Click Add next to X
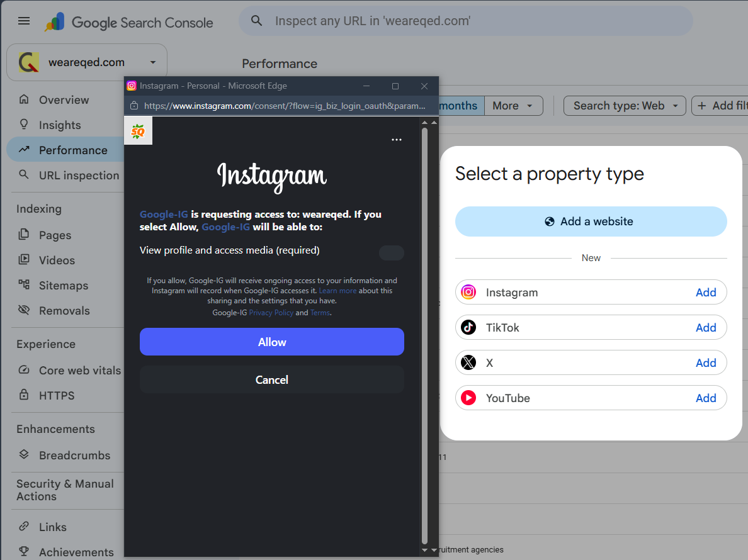This screenshot has width=748, height=560. [706, 362]
